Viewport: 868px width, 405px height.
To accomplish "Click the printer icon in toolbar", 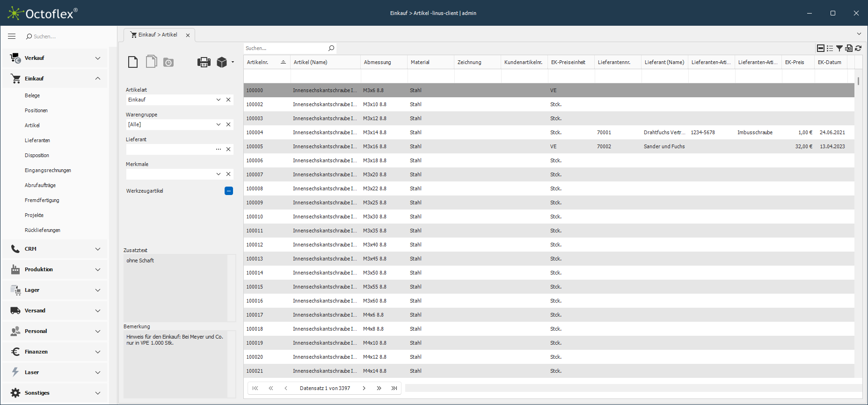I will [x=204, y=62].
